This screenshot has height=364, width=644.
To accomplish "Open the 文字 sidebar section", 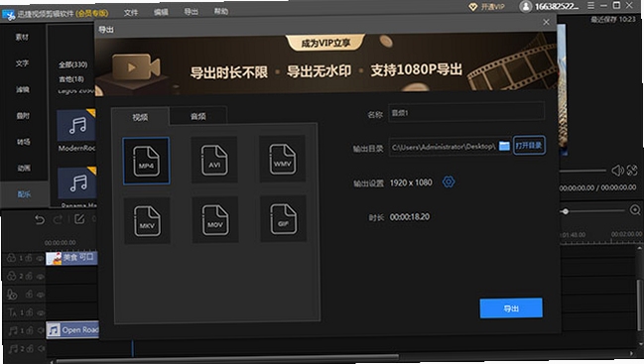I will coord(23,63).
